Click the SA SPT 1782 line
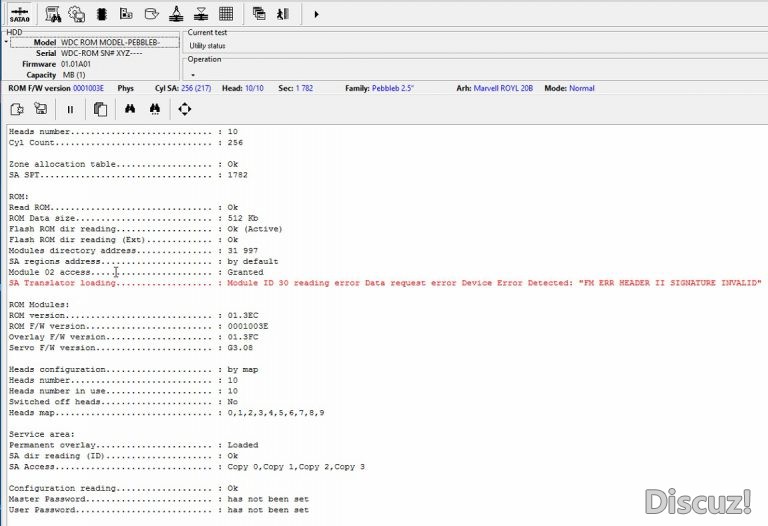Screen dimensions: 768x526 point(128,175)
